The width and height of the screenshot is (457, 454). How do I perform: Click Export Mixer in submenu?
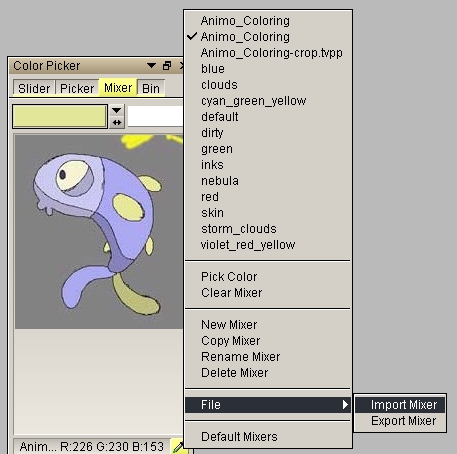[400, 421]
